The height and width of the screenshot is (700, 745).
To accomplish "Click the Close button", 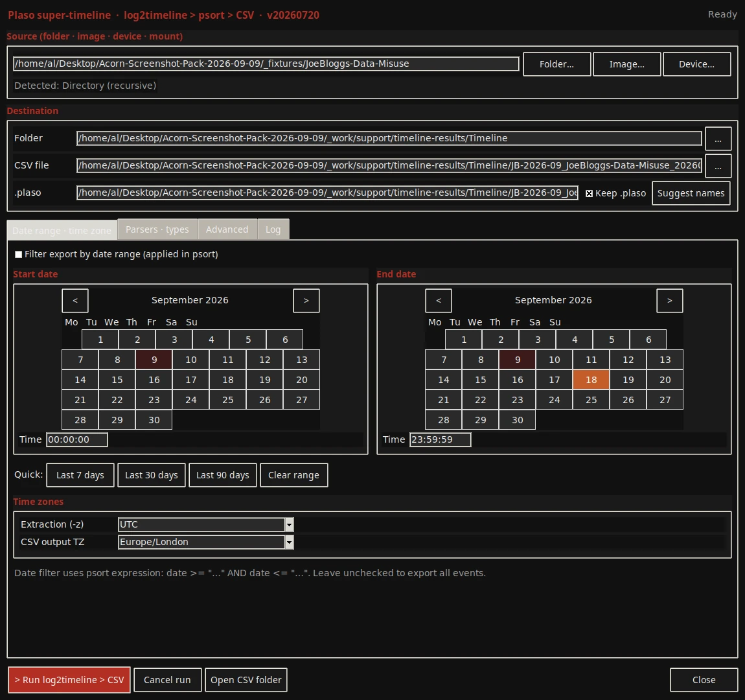I will [704, 680].
